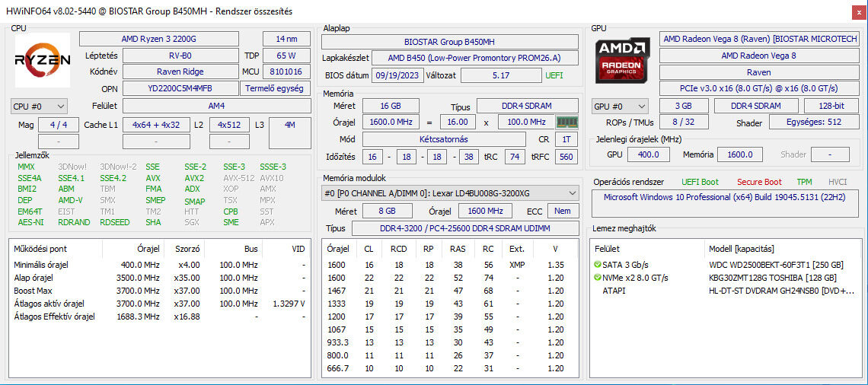868x385 pixels.
Task: Click the green TPM label
Action: tap(804, 182)
